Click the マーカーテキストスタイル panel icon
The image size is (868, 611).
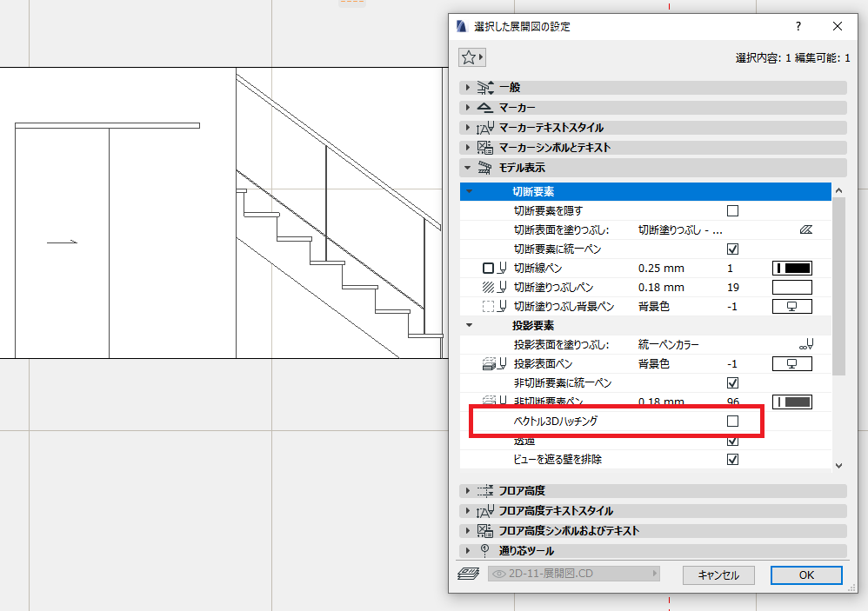pos(485,128)
